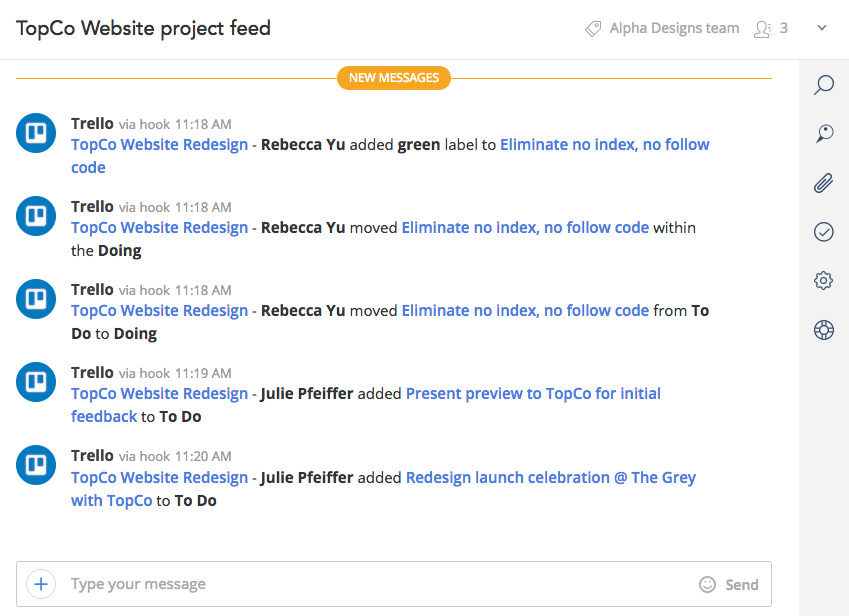Click the plus attach button in message box
Viewport: 849px width, 616px height.
[x=41, y=584]
